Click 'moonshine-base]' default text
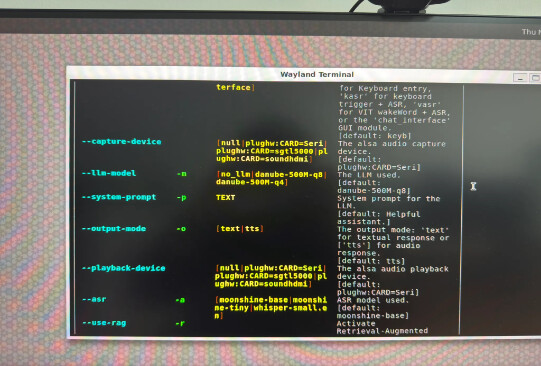 [373, 316]
